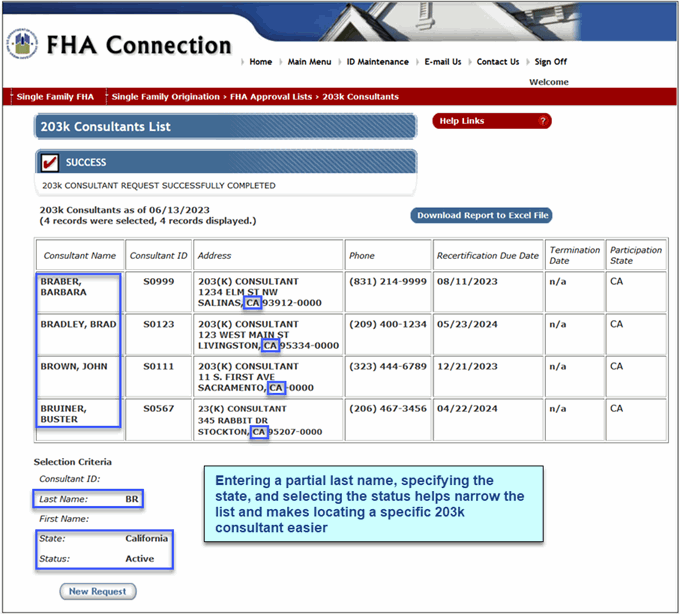Sign Off from FHA Connection
Image resolution: width=680 pixels, height=614 pixels.
[x=551, y=62]
